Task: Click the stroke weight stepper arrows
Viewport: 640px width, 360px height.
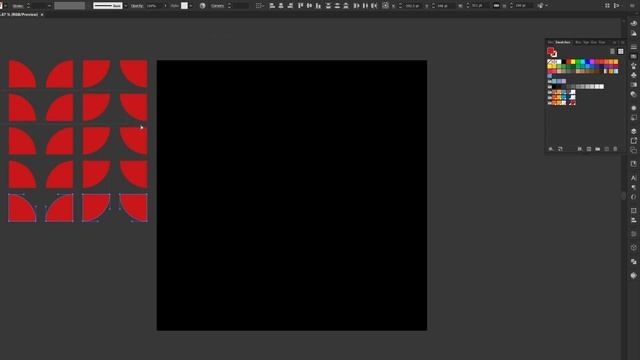Action: (x=28, y=6)
